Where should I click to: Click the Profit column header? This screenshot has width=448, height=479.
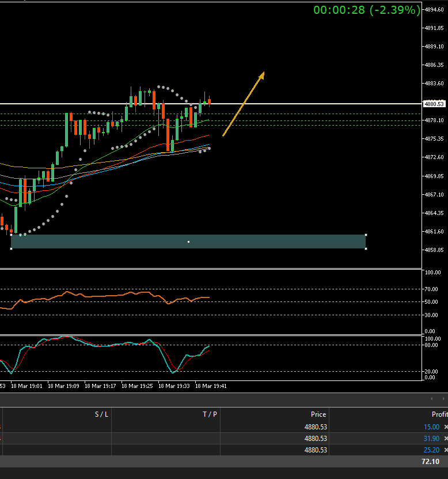(x=439, y=414)
